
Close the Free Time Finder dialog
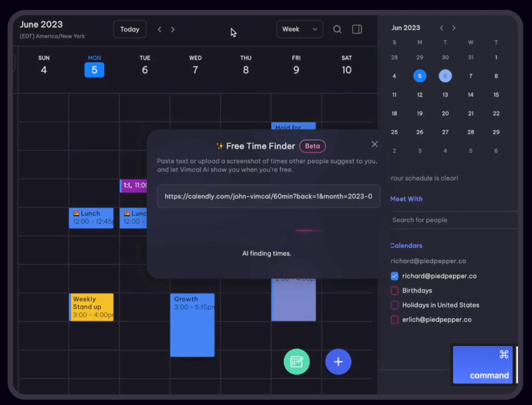click(x=375, y=144)
